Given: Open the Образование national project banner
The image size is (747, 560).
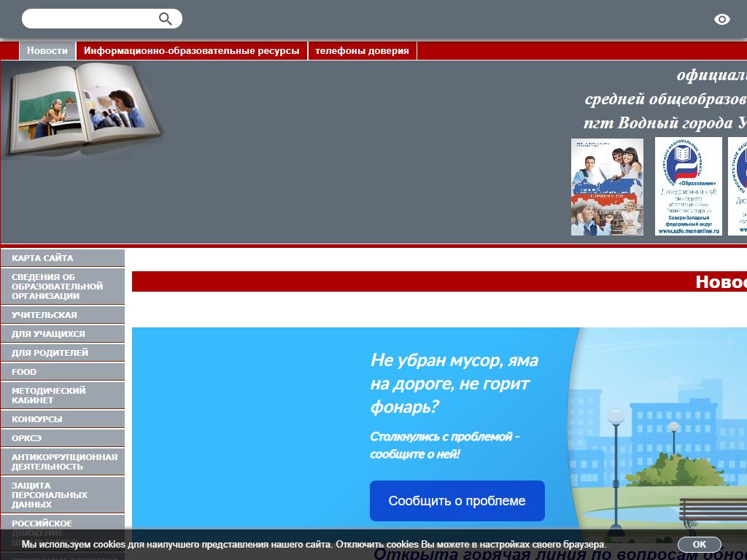Looking at the screenshot, I should [688, 187].
